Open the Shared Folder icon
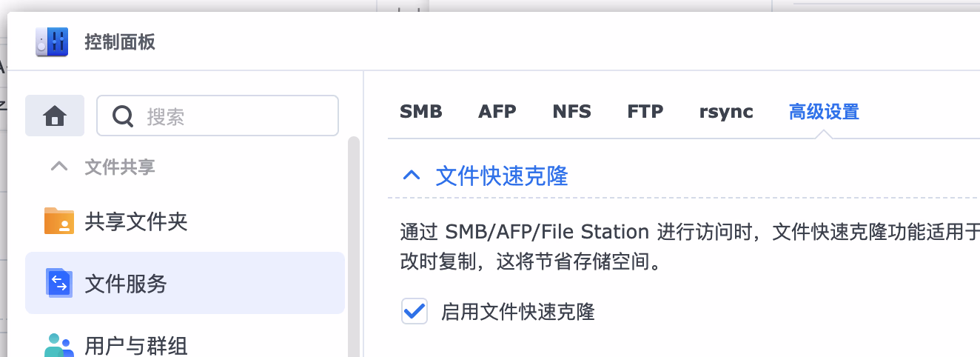The width and height of the screenshot is (980, 357). point(59,221)
